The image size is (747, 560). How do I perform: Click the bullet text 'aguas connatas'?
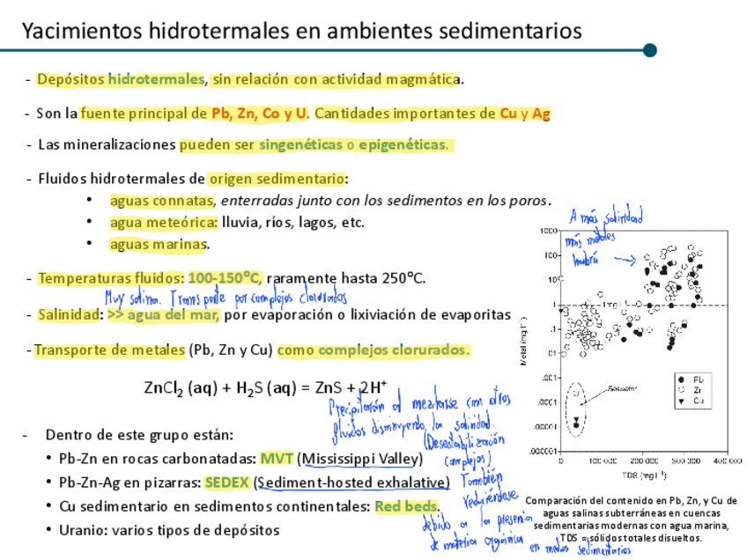pyautogui.click(x=162, y=201)
